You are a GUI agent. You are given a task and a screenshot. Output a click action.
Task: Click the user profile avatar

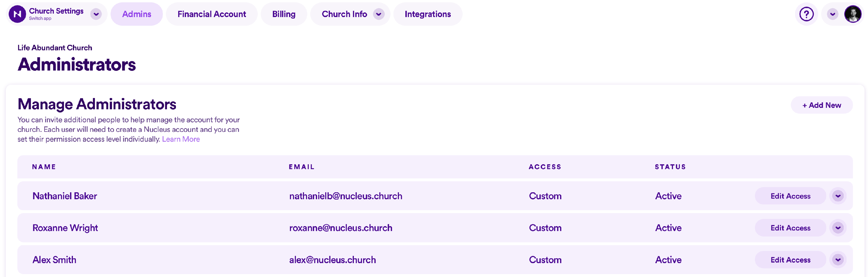(852, 14)
